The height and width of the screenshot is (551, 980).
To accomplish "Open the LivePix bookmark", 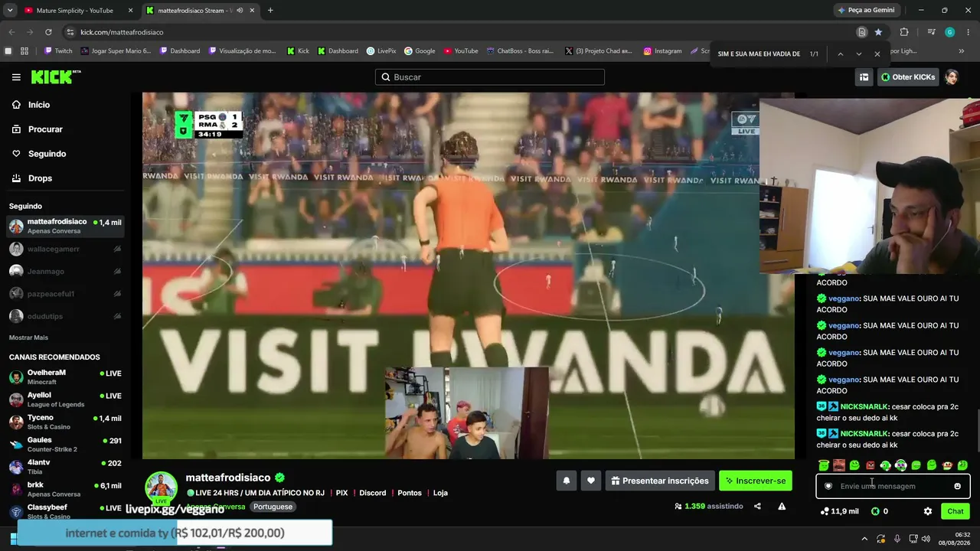I will (x=381, y=51).
